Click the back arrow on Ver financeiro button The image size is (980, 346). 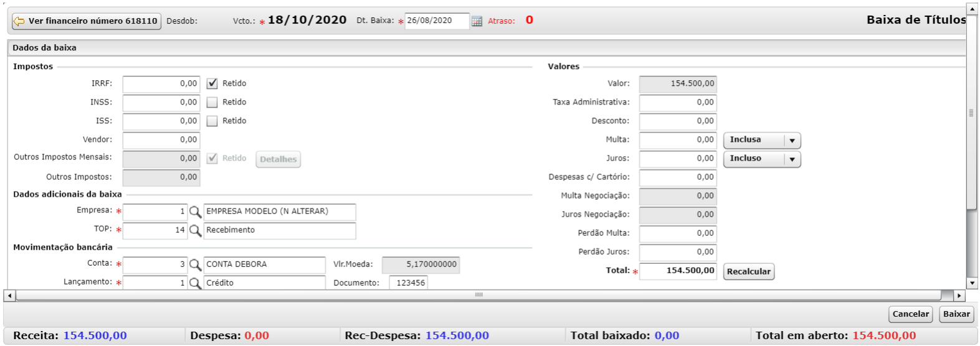(x=19, y=21)
